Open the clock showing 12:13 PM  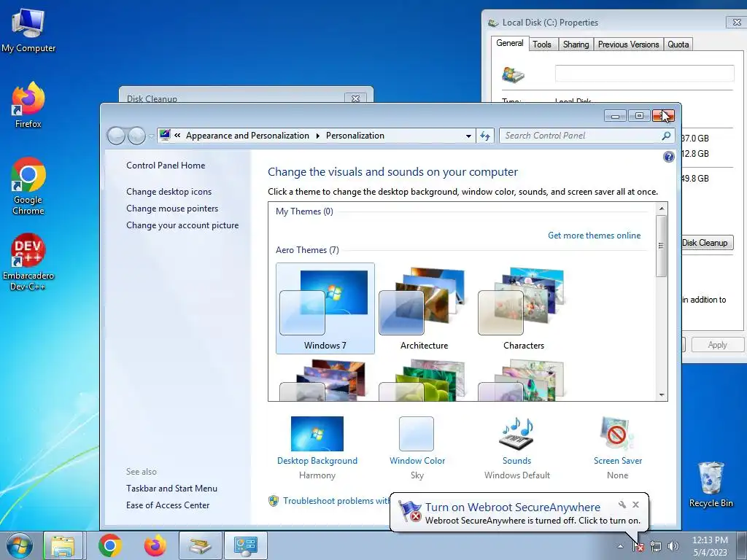tap(710, 546)
